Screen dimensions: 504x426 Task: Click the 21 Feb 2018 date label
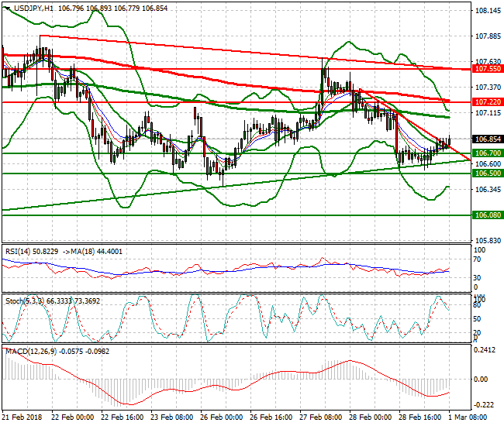coord(22,417)
